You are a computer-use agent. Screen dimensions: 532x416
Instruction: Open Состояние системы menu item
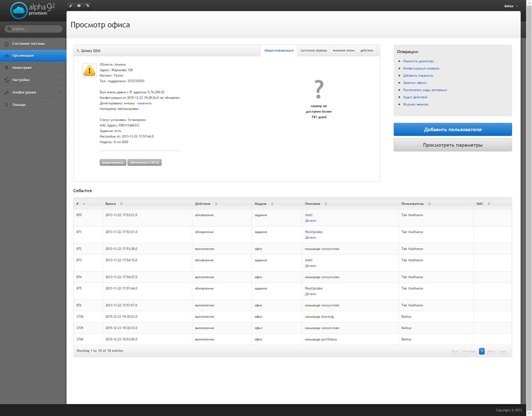33,44
